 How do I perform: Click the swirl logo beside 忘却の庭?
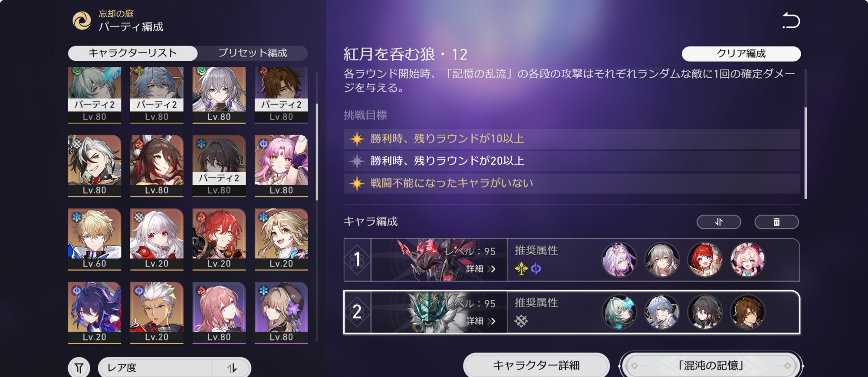point(82,20)
